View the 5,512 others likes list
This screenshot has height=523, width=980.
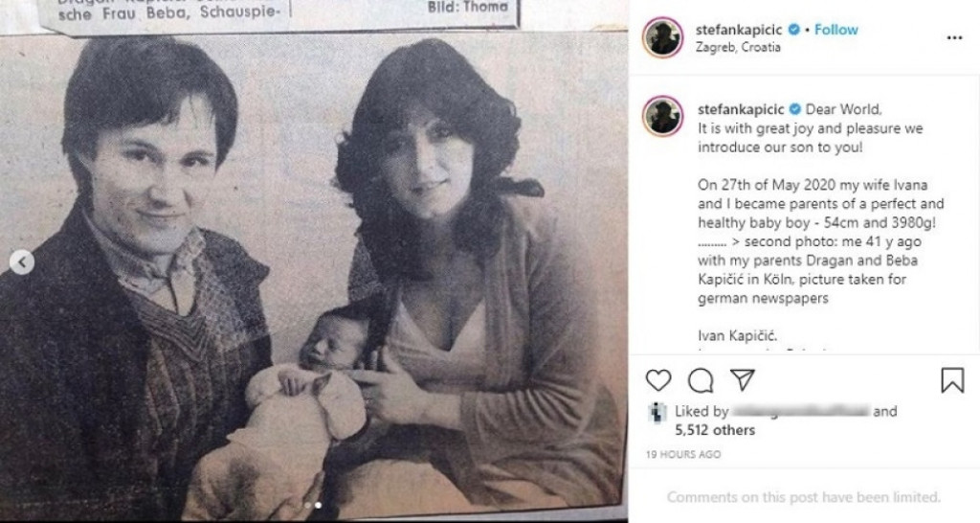coord(715,430)
